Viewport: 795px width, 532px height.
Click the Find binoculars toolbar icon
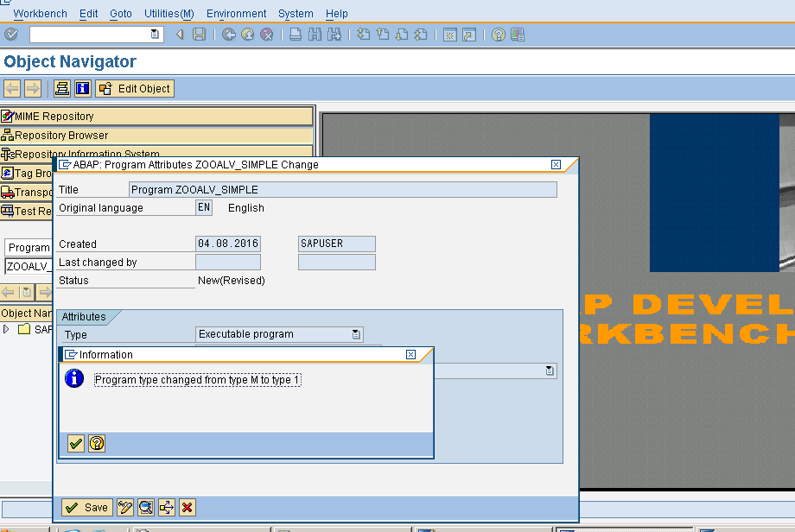point(313,35)
